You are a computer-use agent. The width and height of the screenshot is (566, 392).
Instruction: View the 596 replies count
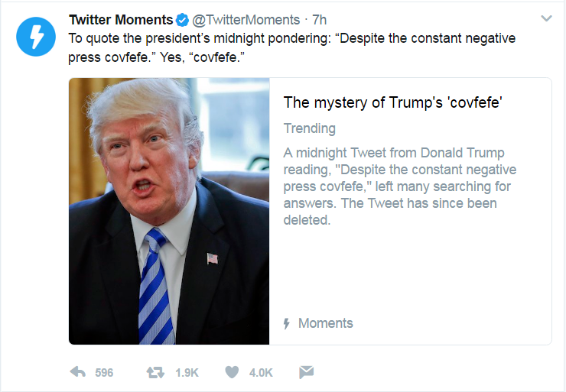point(104,373)
